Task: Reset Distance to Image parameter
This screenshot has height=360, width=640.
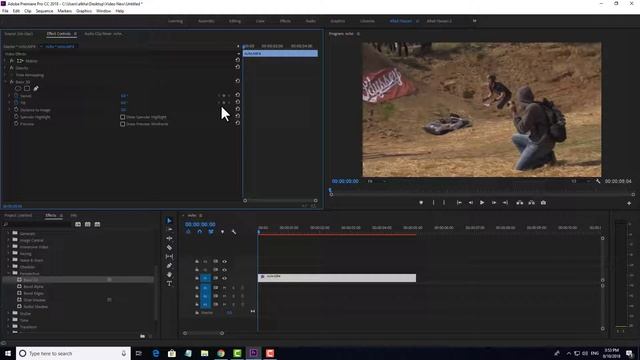Action: (x=238, y=109)
